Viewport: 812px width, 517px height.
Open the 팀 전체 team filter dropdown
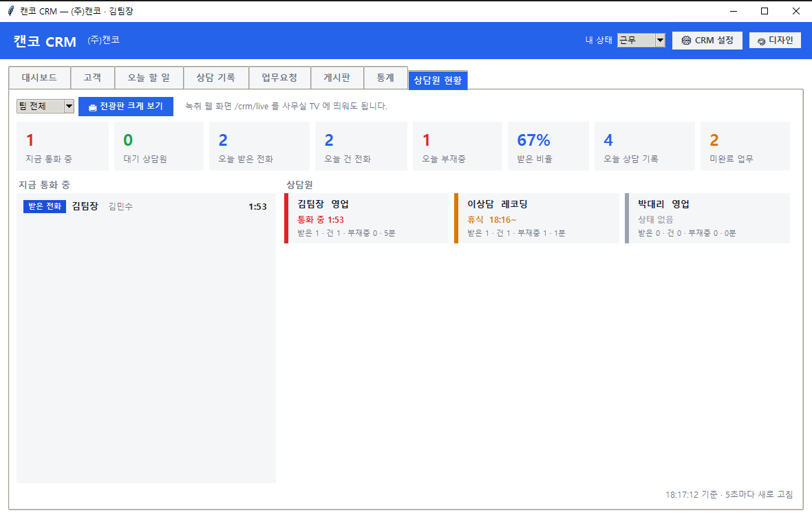pos(45,106)
